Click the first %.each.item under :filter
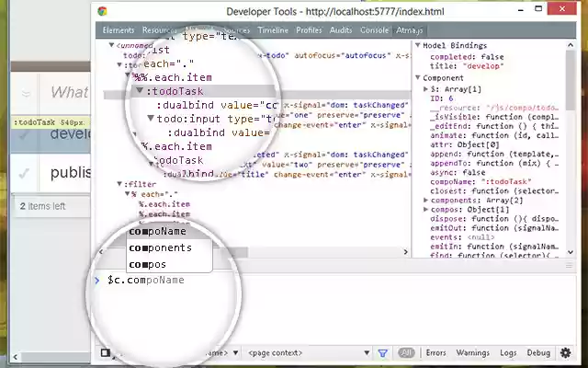This screenshot has height=368, width=588. click(164, 204)
